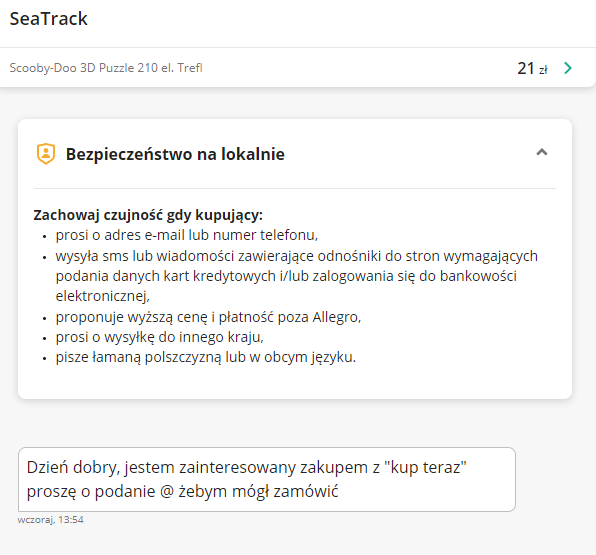596x555 pixels.
Task: Click the Zachowaj czujność gdy kupujący heading
Action: pos(148,215)
